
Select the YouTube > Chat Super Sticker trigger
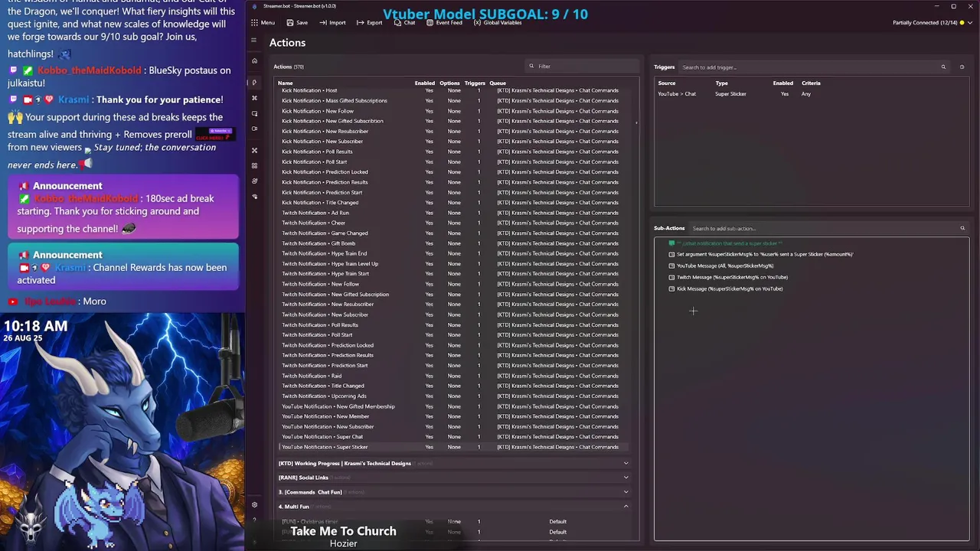812,94
